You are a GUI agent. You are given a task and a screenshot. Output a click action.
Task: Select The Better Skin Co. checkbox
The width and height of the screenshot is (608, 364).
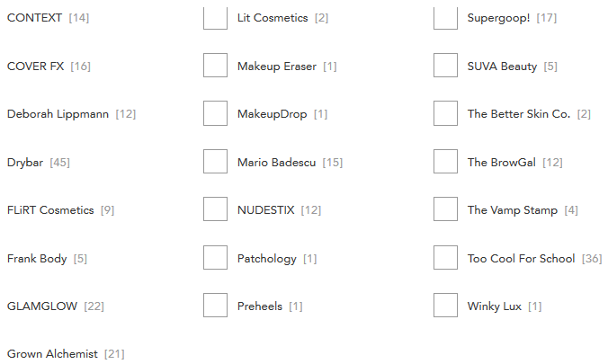[445, 113]
